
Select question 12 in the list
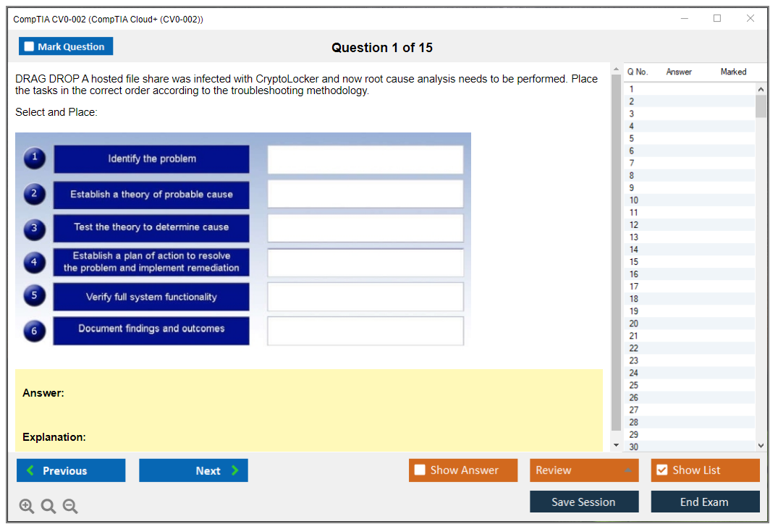pos(633,225)
